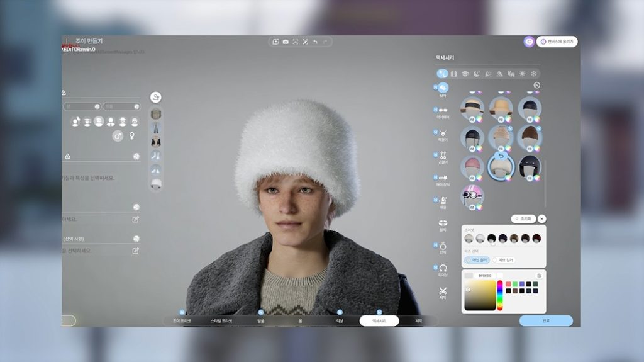
Task: Select the graduation cap outfit filter
Action: coord(465,74)
